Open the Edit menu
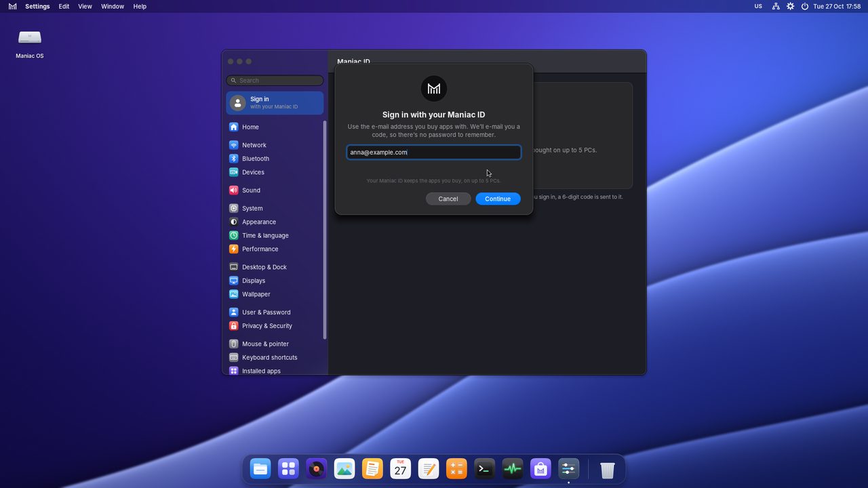 pyautogui.click(x=64, y=6)
